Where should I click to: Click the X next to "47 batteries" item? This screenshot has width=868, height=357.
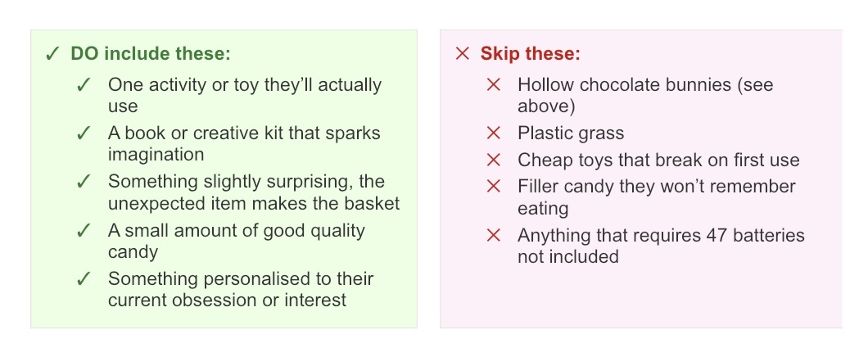(493, 237)
